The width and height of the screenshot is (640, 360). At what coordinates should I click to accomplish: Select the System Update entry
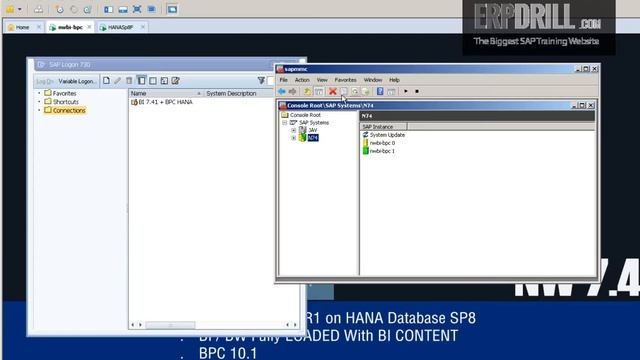[387, 135]
